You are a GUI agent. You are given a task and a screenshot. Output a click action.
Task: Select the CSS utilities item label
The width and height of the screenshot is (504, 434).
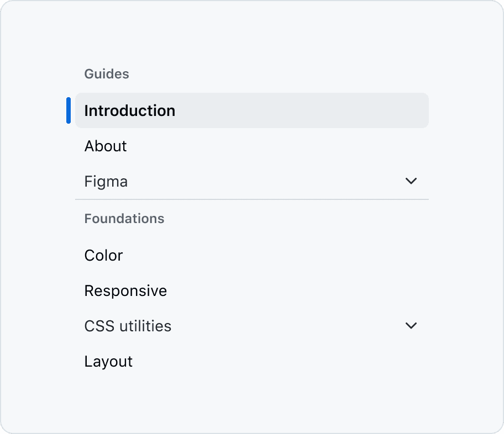tap(128, 326)
